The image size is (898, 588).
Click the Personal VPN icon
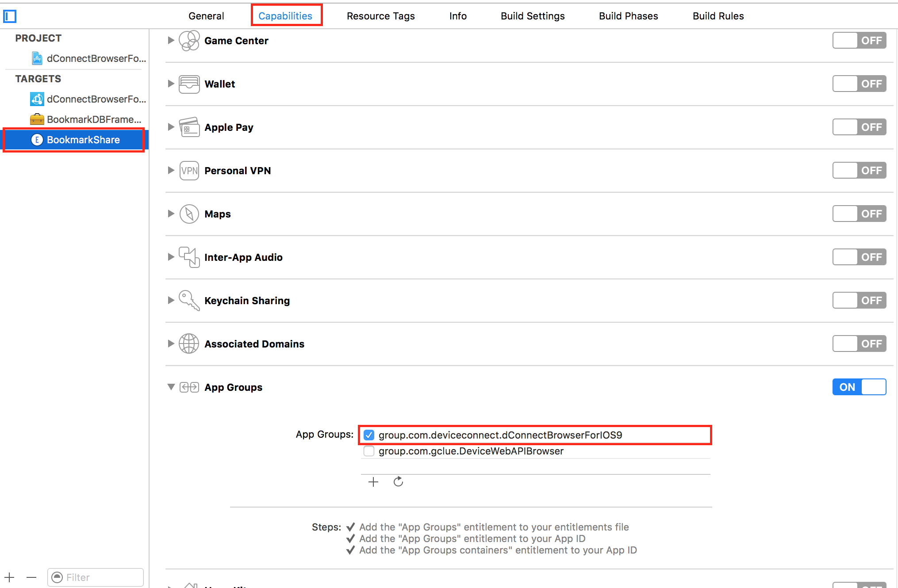[x=189, y=171]
